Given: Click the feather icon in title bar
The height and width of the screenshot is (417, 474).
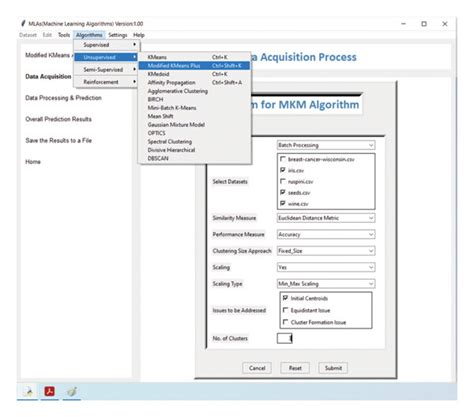Looking at the screenshot, I should (x=23, y=23).
